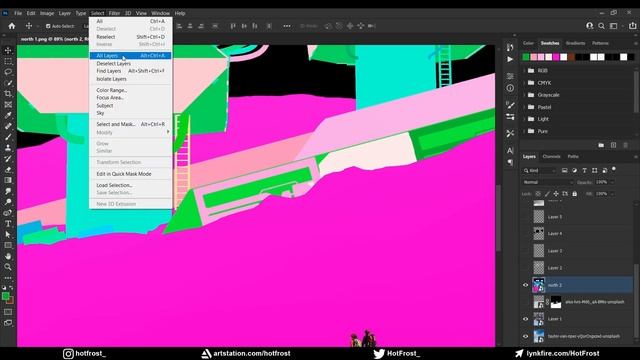This screenshot has width=640, height=360.
Task: Create new swatch group folder icon
Action: (601, 145)
